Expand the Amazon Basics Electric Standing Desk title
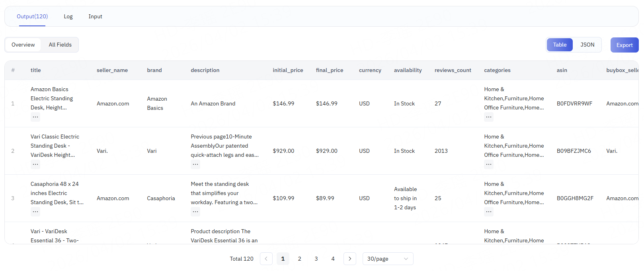 [35, 117]
